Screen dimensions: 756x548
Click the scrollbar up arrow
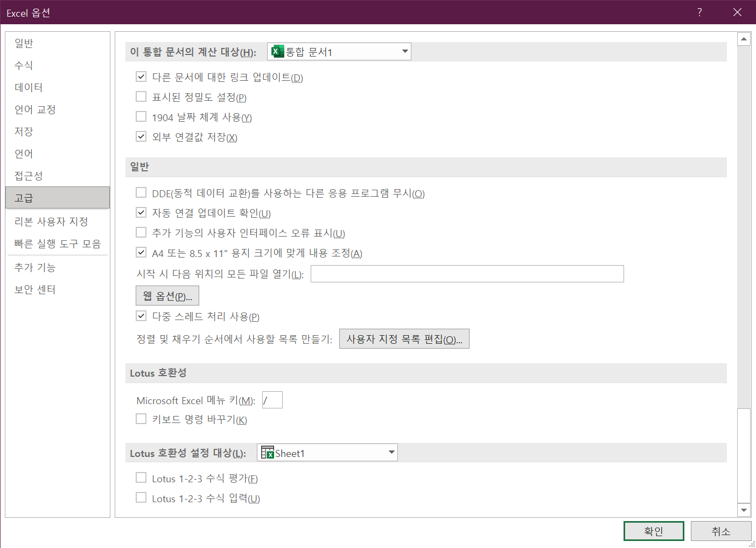[x=744, y=39]
